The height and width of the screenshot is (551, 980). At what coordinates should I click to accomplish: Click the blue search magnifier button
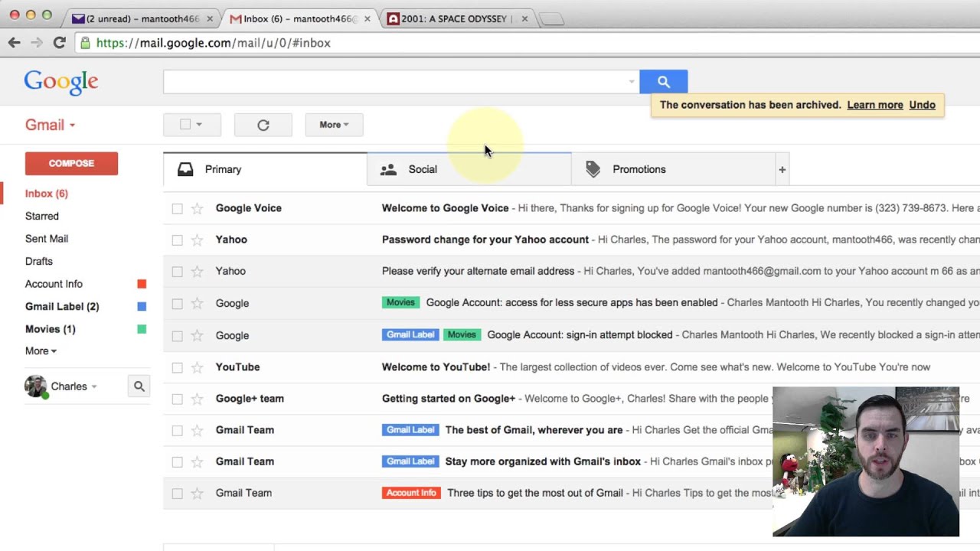click(663, 82)
